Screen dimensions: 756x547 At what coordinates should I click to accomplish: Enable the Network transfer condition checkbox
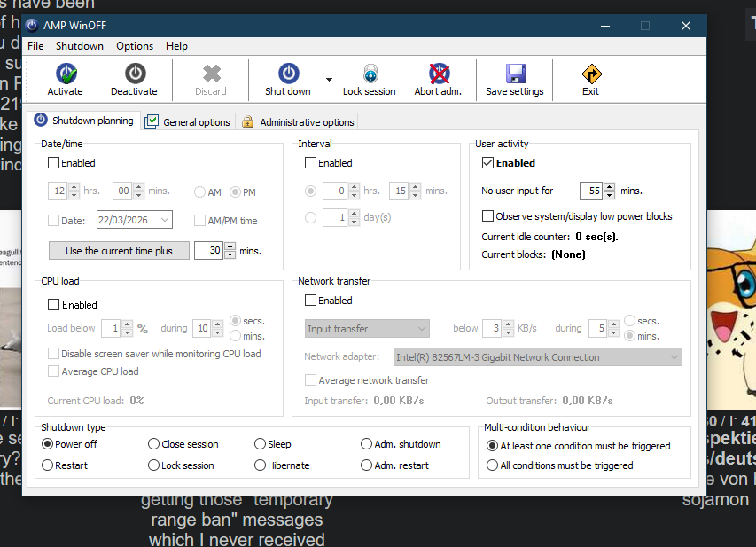pyautogui.click(x=310, y=301)
